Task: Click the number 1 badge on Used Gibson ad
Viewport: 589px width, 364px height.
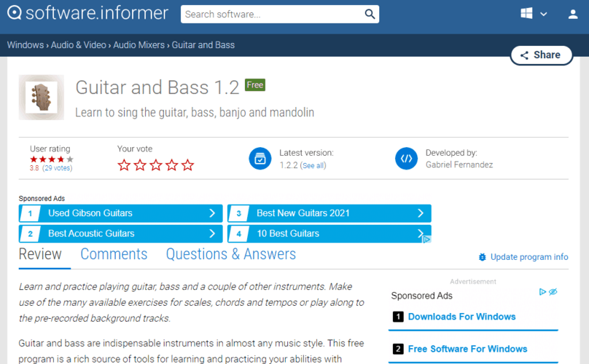Action: (x=30, y=213)
